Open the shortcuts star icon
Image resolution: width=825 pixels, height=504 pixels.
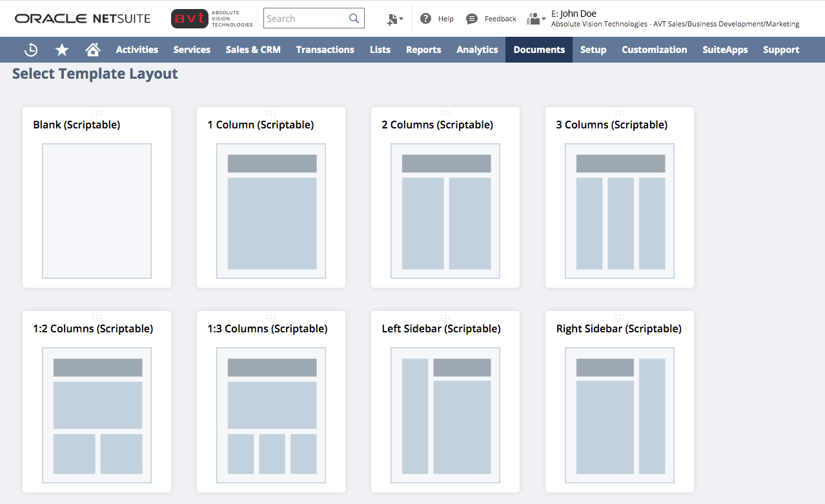tap(61, 50)
